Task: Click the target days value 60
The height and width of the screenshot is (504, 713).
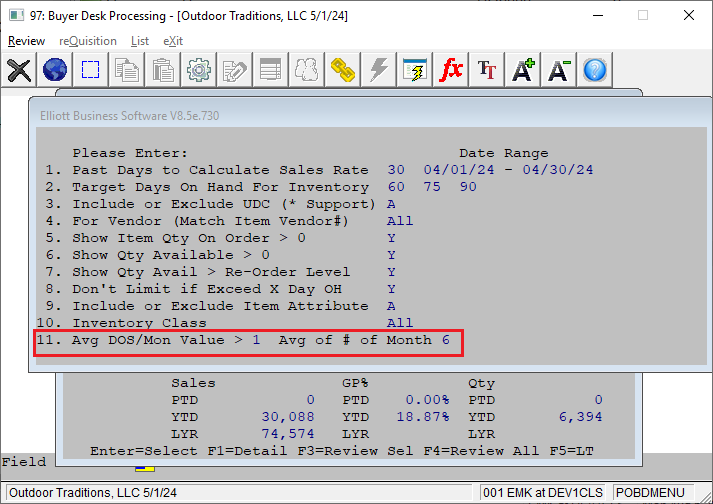Action: click(396, 186)
